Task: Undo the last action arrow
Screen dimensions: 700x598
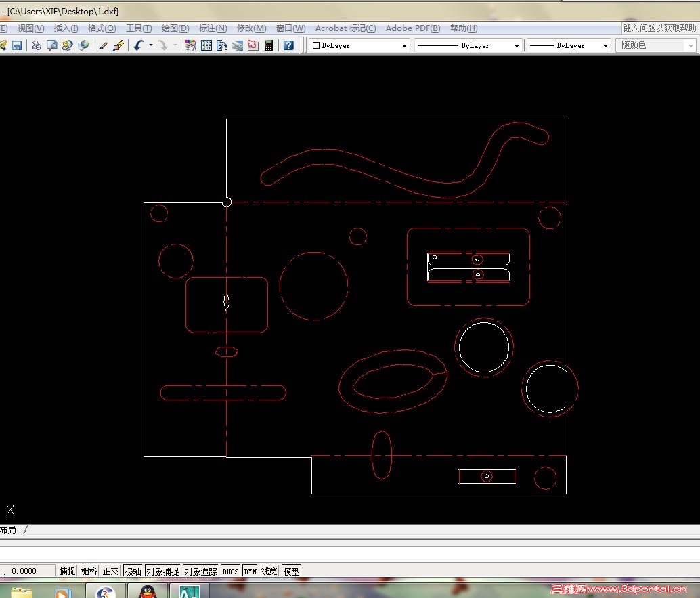Action: pyautogui.click(x=139, y=45)
